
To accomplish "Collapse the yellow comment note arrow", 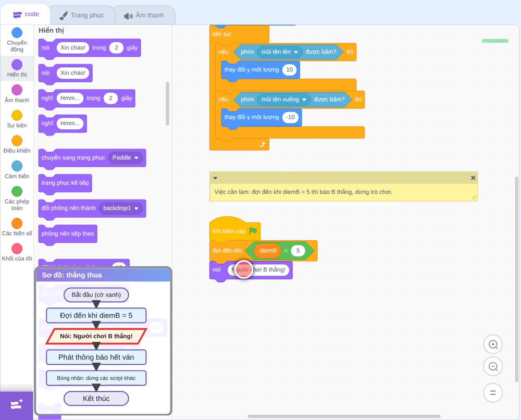I will point(215,178).
